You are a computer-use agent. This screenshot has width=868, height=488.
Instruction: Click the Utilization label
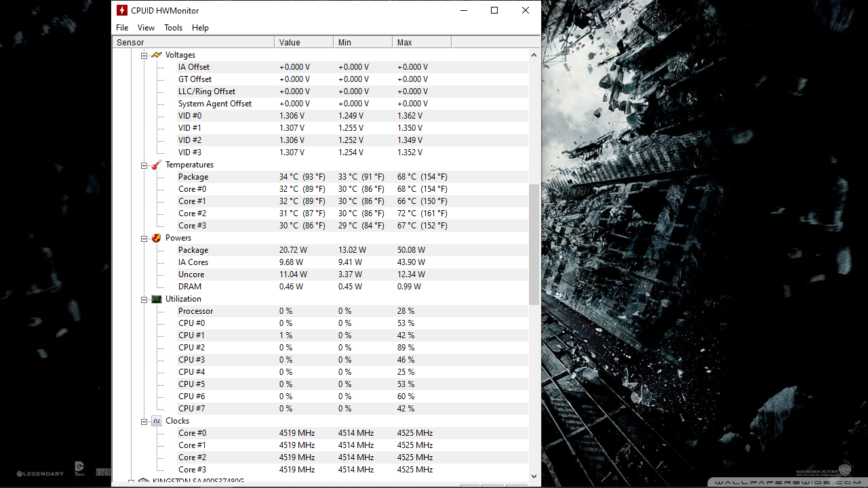183,299
